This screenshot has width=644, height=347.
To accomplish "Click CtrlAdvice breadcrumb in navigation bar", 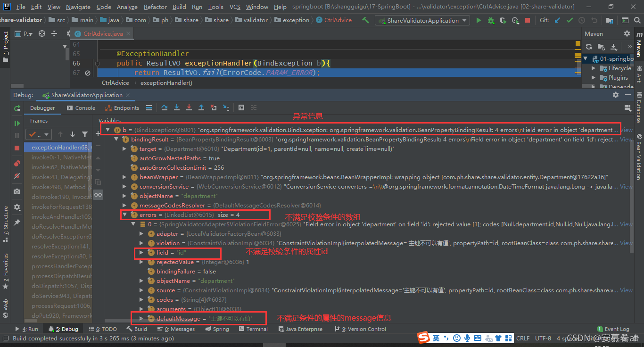I will (x=334, y=20).
